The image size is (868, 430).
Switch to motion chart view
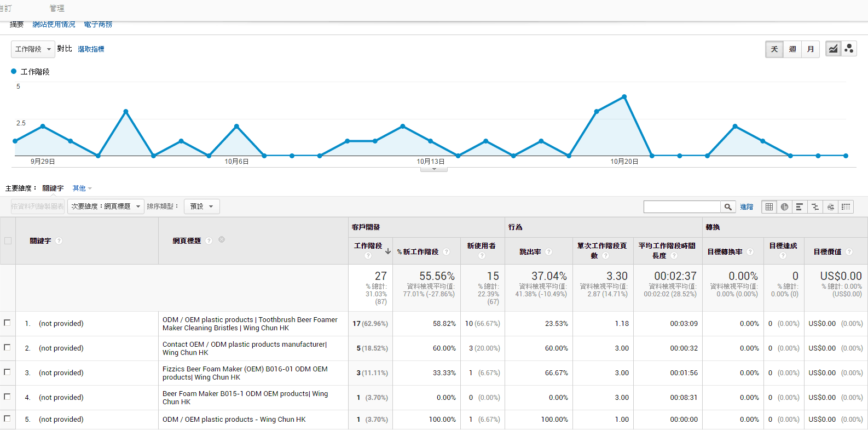tap(849, 49)
